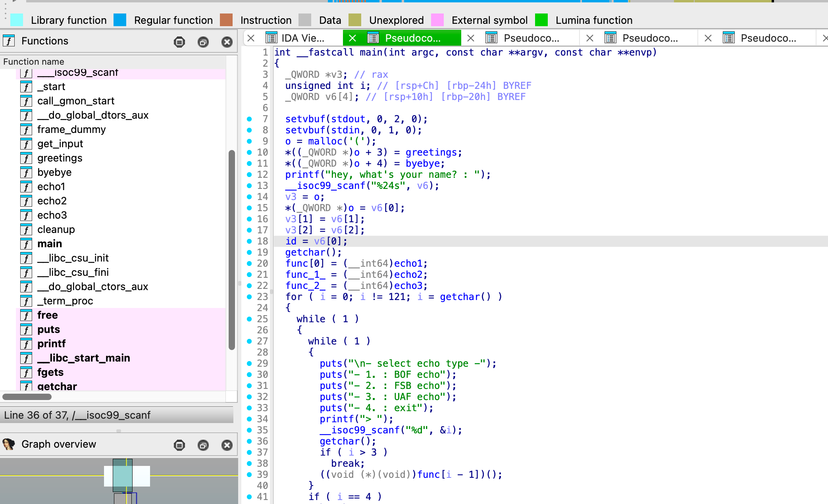Click the first round header icon in the Functions panel
The image size is (828, 504).
point(179,42)
